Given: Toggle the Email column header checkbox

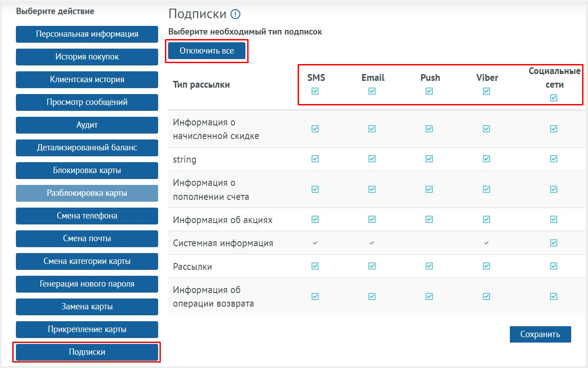Looking at the screenshot, I should tap(372, 91).
